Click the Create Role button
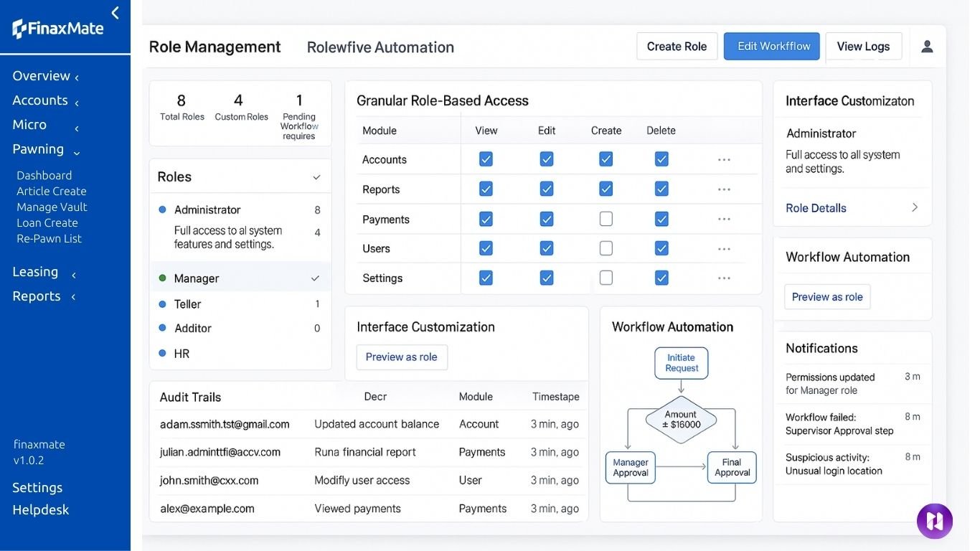980x551 pixels. (x=677, y=47)
